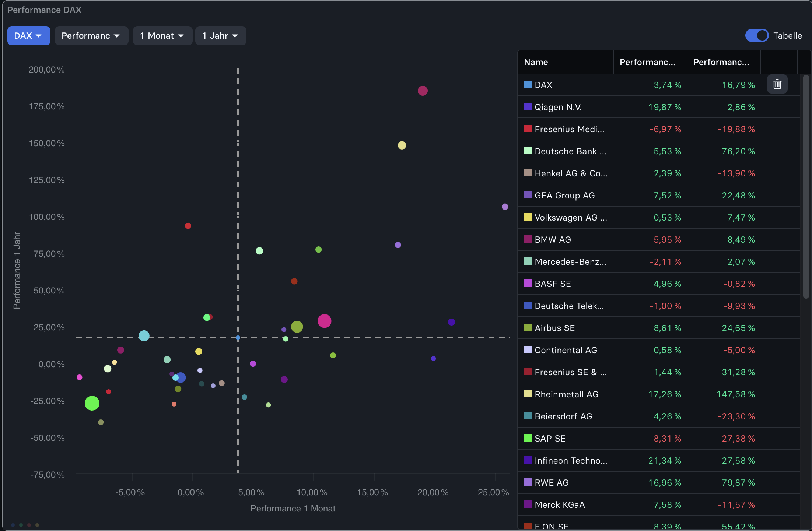Open the DAX index selector dropdown

[x=28, y=35]
